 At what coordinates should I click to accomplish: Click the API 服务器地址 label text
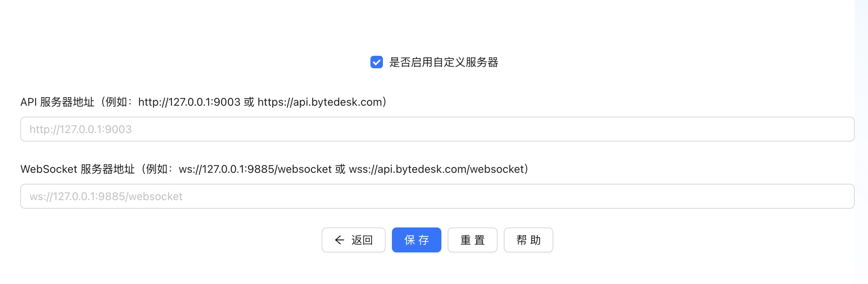[x=57, y=102]
